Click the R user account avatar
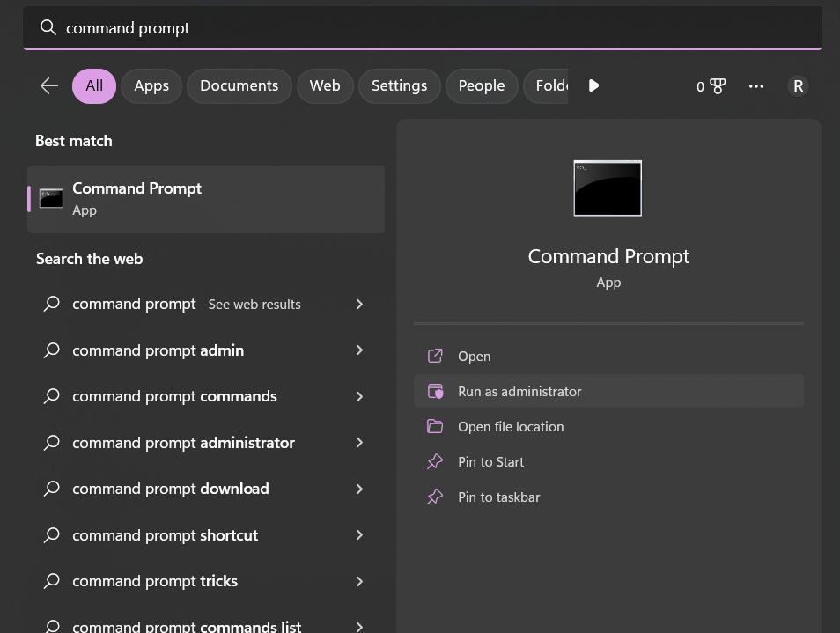Image resolution: width=840 pixels, height=633 pixels. (x=798, y=86)
